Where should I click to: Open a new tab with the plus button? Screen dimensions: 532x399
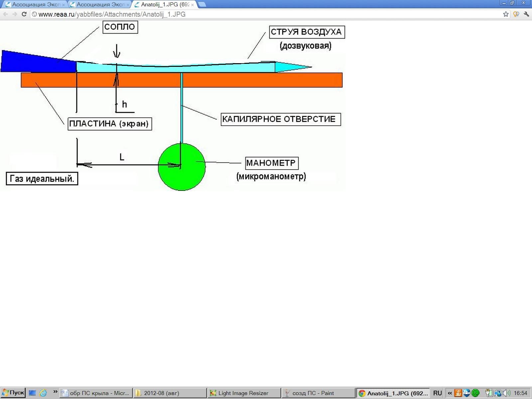(x=201, y=4)
